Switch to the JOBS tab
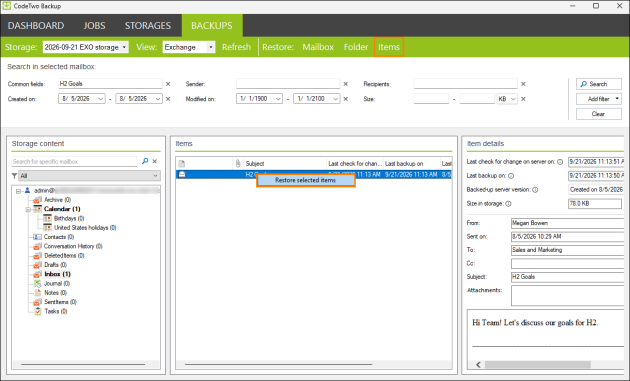Screen dimensions: 630x381 click(x=94, y=26)
